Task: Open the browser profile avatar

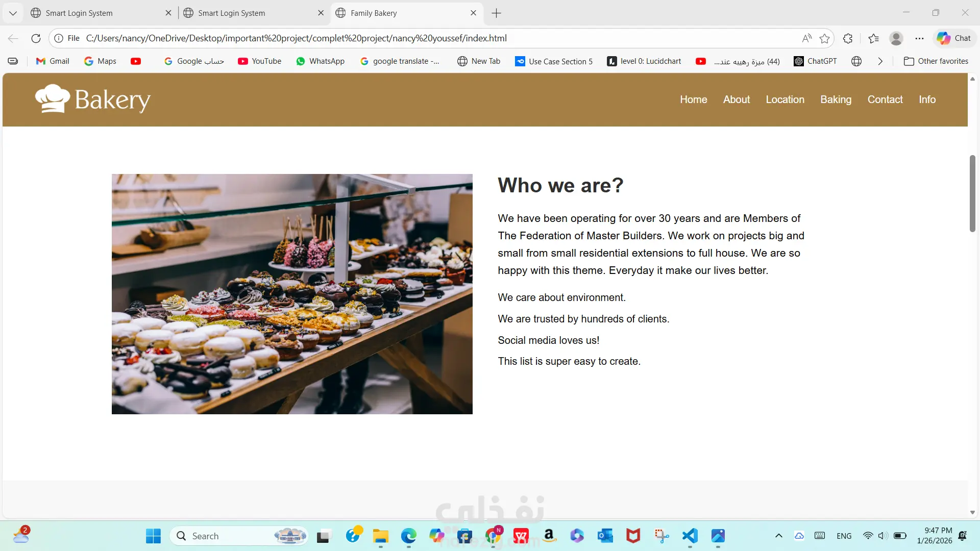Action: point(896,38)
